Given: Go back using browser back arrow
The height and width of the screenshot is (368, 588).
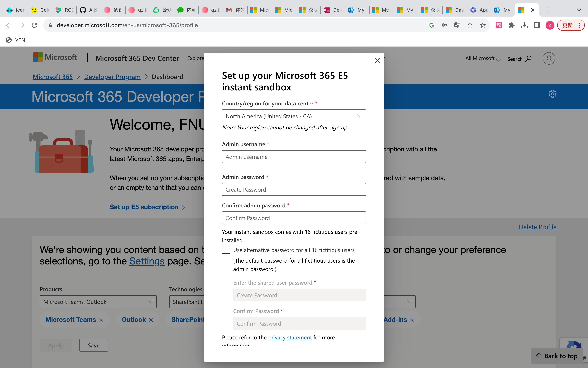Looking at the screenshot, I should point(9,25).
